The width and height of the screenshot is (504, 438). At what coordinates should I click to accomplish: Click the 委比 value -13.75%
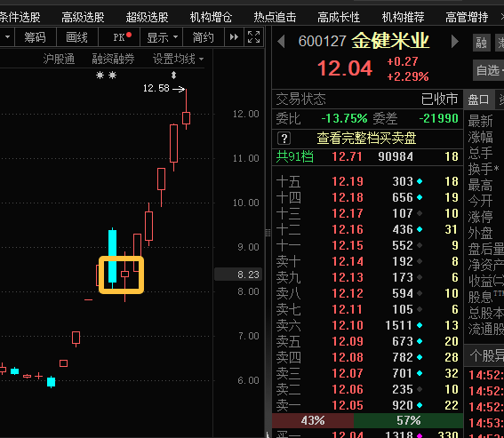pos(344,118)
